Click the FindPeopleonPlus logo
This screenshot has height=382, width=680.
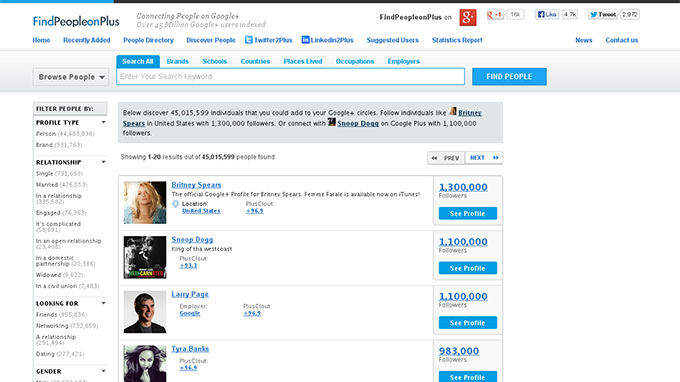(x=76, y=21)
